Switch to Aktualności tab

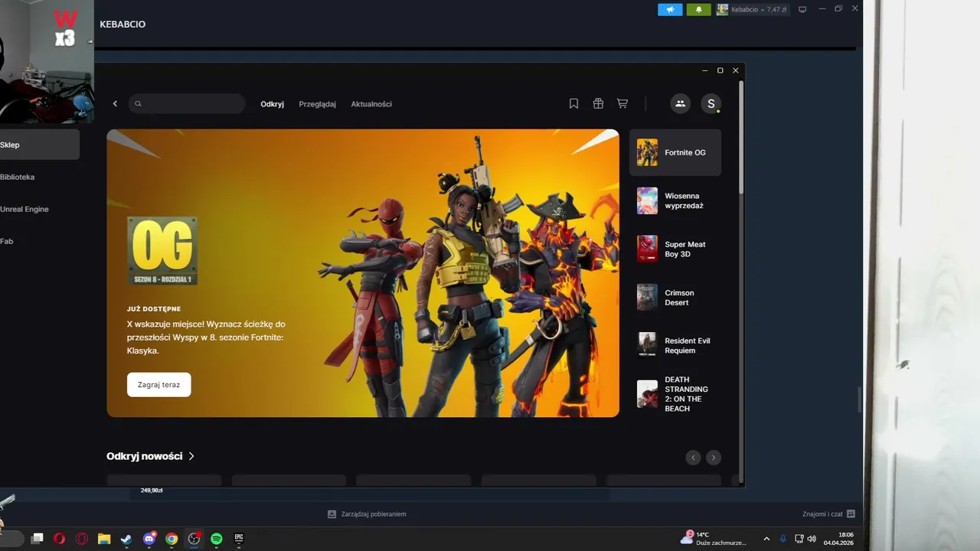371,104
